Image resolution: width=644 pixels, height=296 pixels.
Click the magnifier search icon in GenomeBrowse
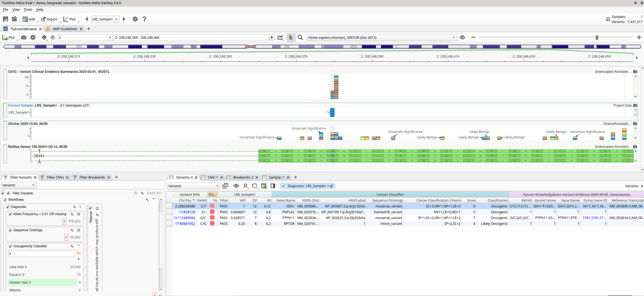pos(300,38)
